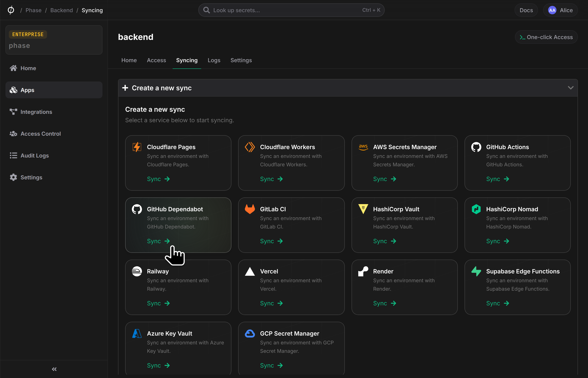Click the Render logo icon
This screenshot has width=588, height=378.
pyautogui.click(x=363, y=271)
